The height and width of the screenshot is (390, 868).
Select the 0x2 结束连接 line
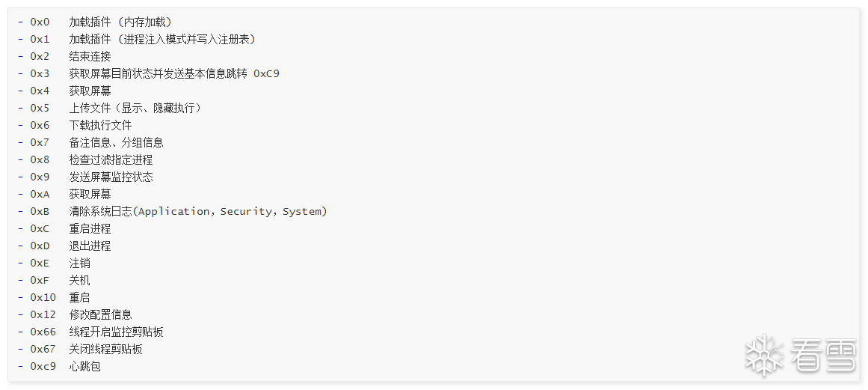64,56
